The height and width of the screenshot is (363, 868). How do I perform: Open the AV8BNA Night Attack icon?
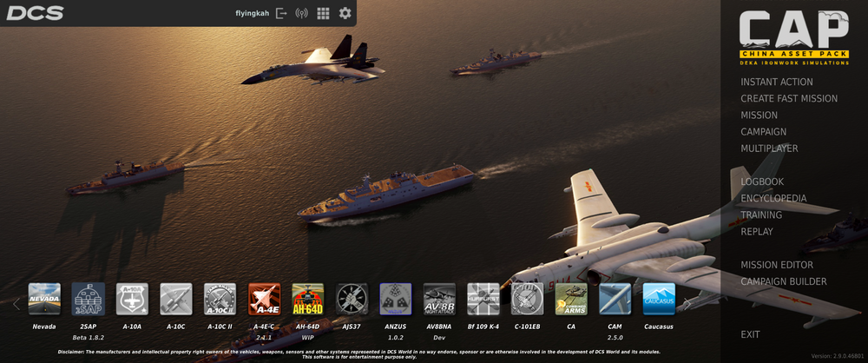[x=439, y=300]
